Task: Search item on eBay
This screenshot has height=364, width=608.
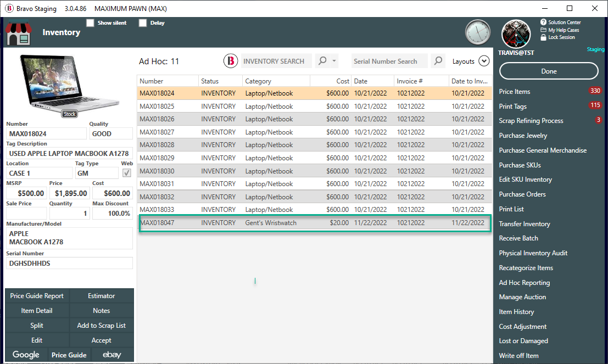Action: pos(112,355)
